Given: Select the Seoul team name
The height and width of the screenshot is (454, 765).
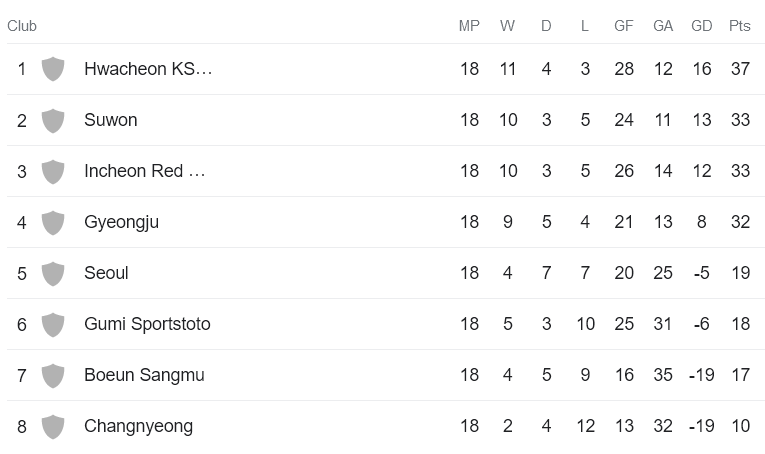Looking at the screenshot, I should click(106, 273).
